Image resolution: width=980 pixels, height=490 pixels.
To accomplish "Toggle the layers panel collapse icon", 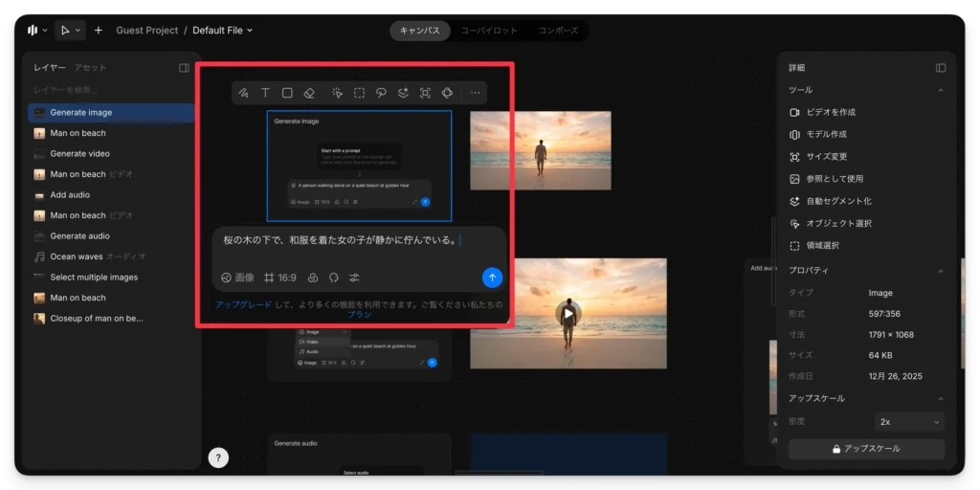I will [184, 68].
